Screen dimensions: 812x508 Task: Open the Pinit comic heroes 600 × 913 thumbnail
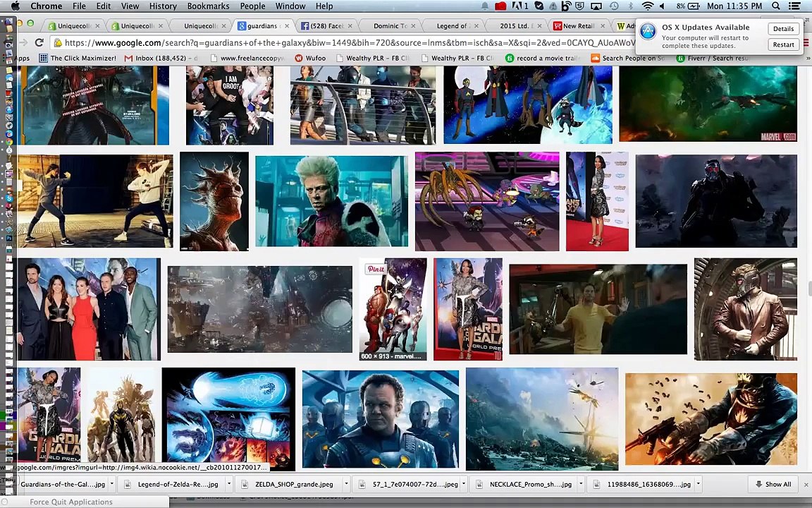(393, 309)
